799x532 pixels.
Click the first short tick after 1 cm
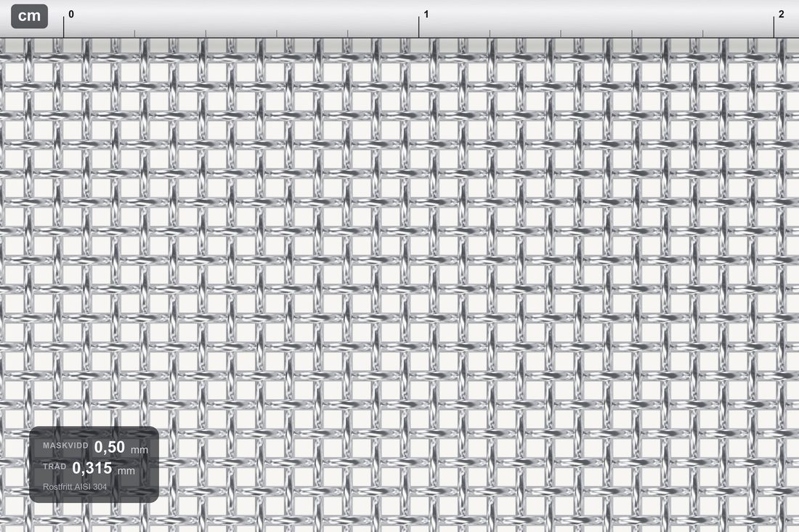490,33
